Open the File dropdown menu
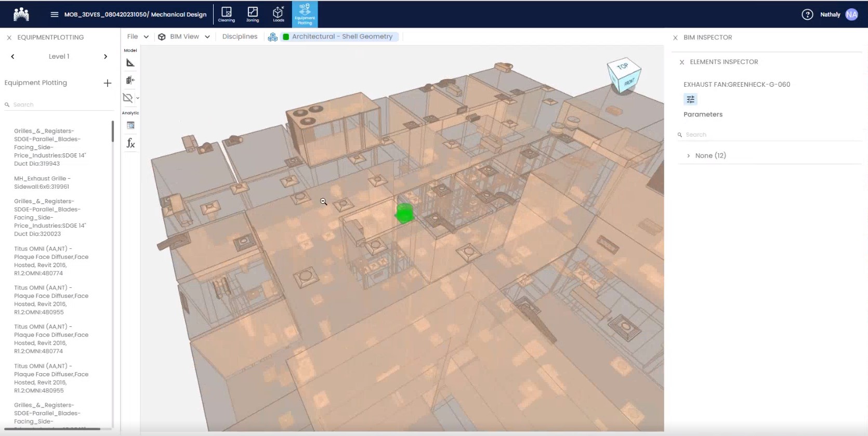The image size is (868, 436). (x=138, y=37)
